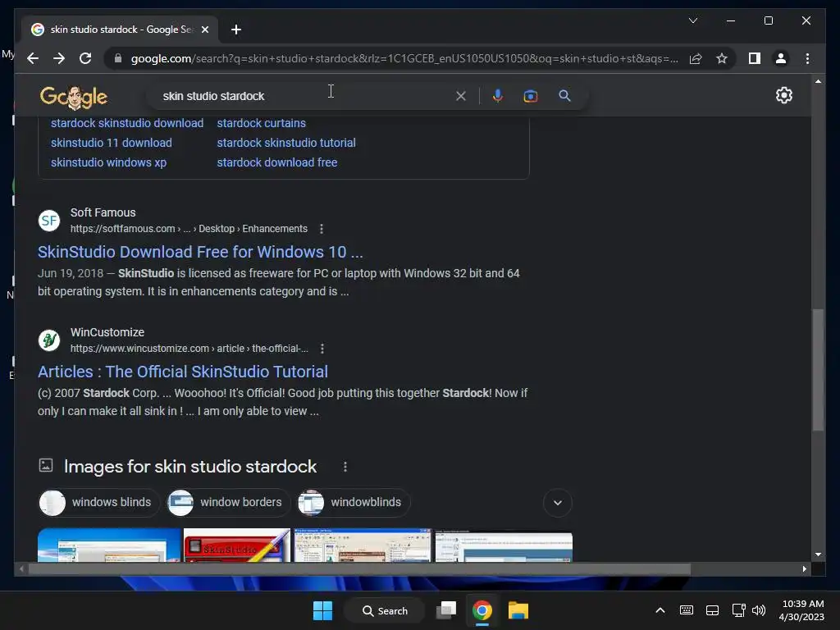Viewport: 840px width, 630px height.
Task: Share this page from the address bar
Action: [x=696, y=58]
